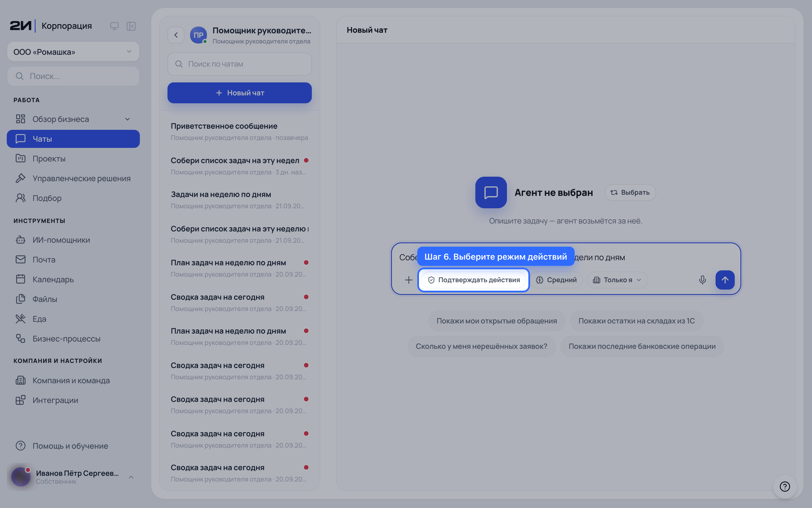
Task: Toggle Подтверждать действия mode
Action: tap(473, 280)
